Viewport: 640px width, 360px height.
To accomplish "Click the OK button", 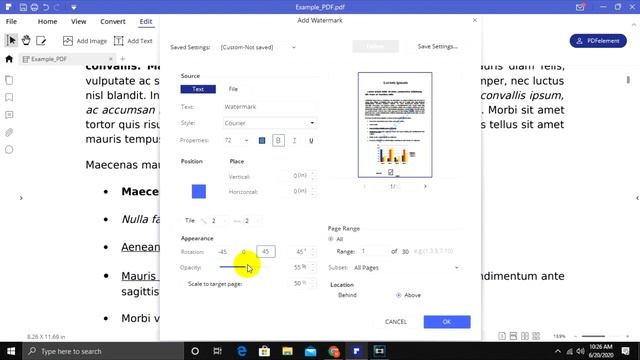I will coord(447,322).
